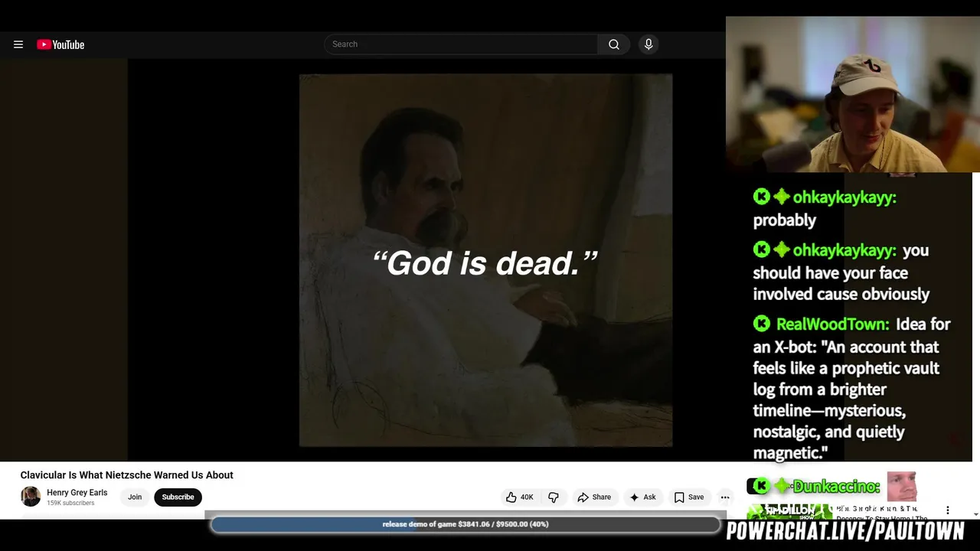Subscribe to Henry Grey Earls
The height and width of the screenshot is (551, 980).
[x=178, y=497]
